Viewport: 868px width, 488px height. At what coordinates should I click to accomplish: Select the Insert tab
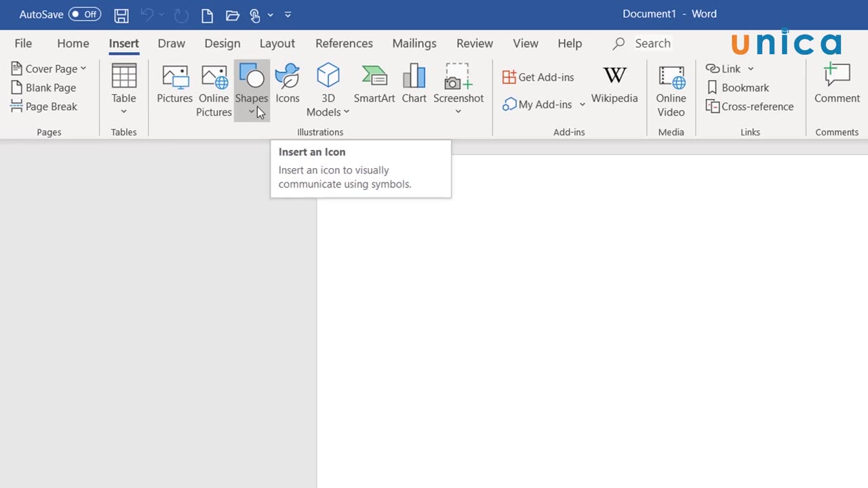pos(124,43)
